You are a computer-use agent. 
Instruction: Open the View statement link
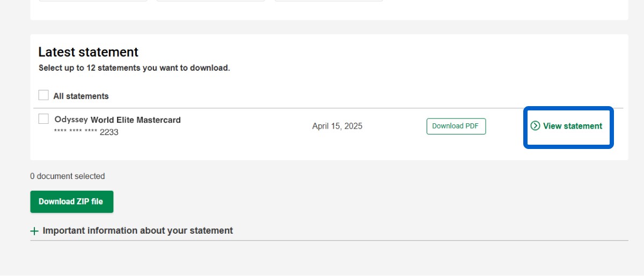(572, 126)
